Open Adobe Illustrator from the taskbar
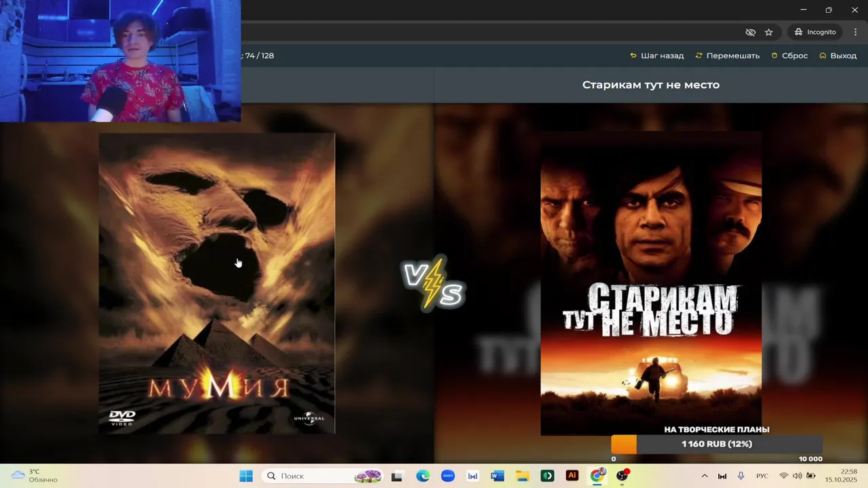Image resolution: width=868 pixels, height=488 pixels. click(572, 476)
